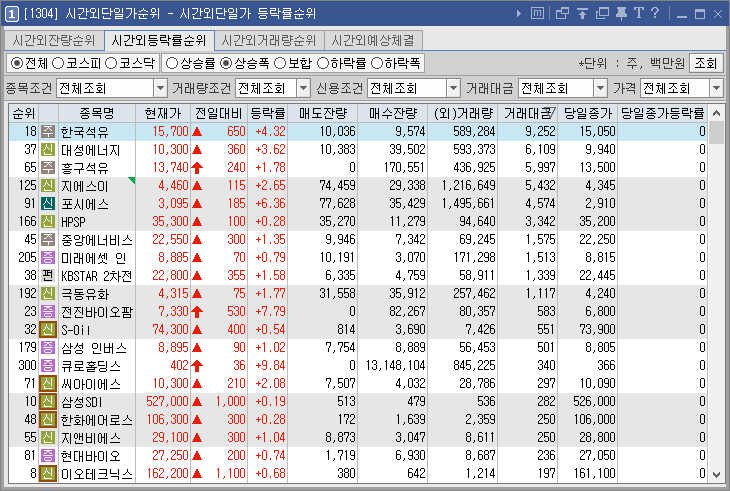
Task: Click the badge icon next to 큐로홀딩스
Action: pyautogui.click(x=48, y=366)
